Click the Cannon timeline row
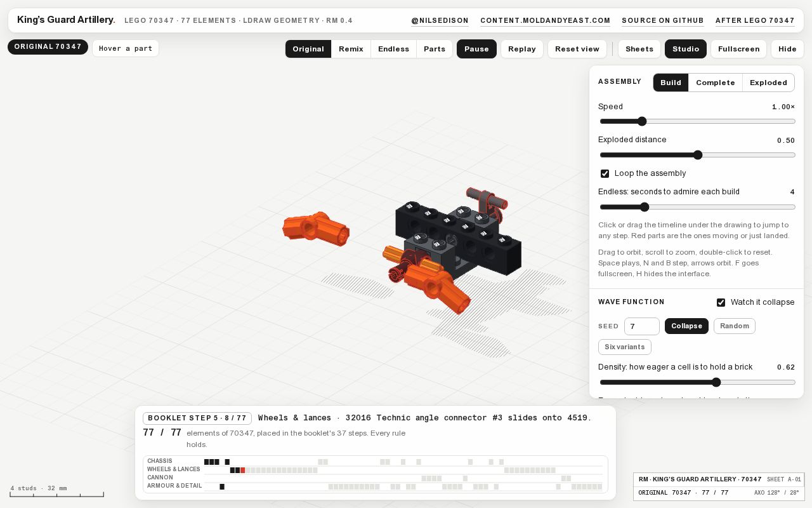This screenshot has width=812, height=508. tap(374, 478)
